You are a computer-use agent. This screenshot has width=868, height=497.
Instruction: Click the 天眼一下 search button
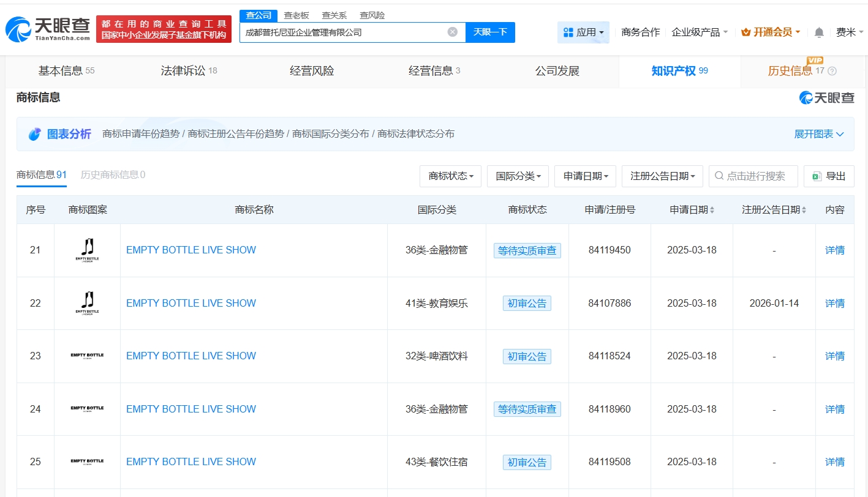click(x=490, y=32)
